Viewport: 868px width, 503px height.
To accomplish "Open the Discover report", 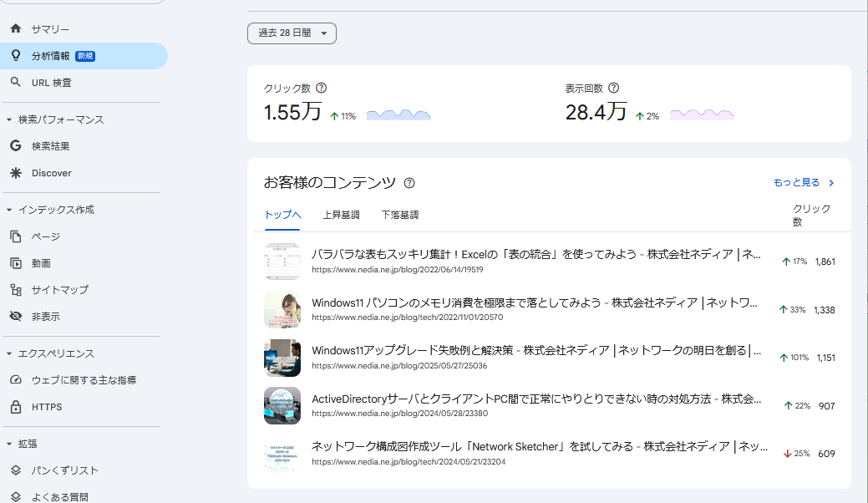I will pyautogui.click(x=52, y=173).
